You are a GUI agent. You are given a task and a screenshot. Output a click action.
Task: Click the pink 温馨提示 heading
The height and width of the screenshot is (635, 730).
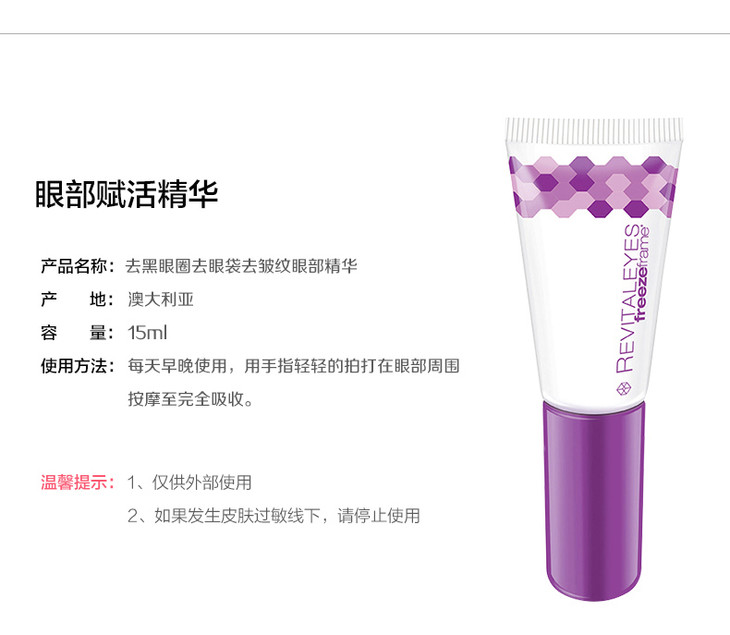click(77, 482)
